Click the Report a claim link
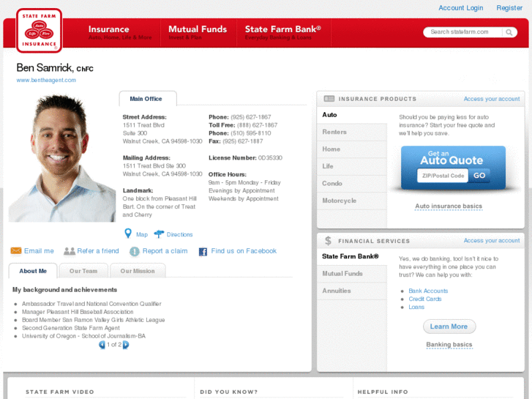 coord(165,251)
